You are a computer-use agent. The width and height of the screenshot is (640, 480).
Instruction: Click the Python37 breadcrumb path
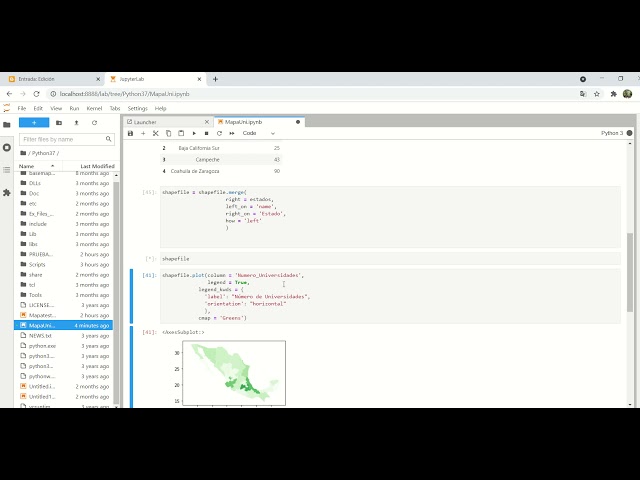(43, 153)
